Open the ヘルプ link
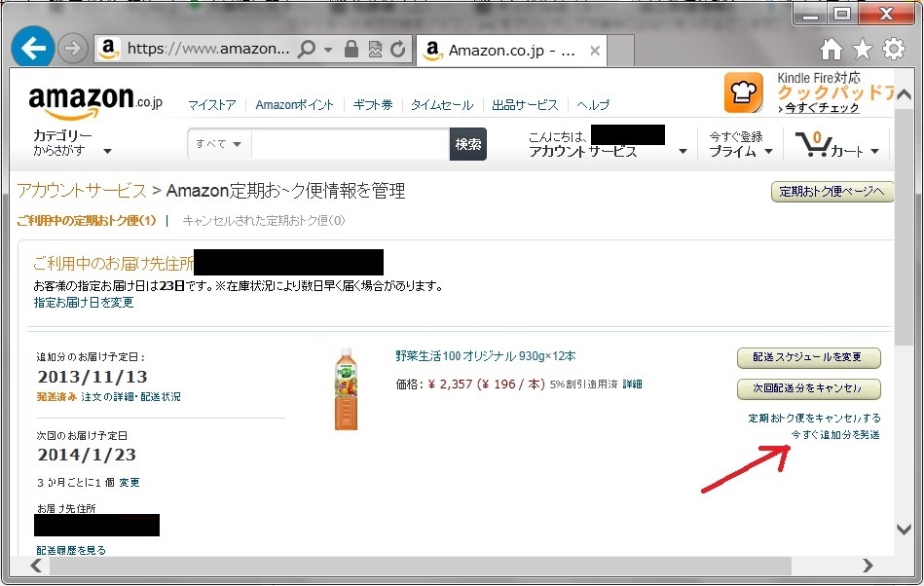Image resolution: width=924 pixels, height=586 pixels. [592, 105]
